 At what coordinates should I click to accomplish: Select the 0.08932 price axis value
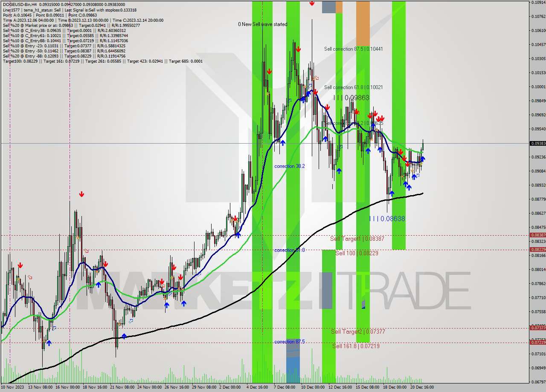[538, 185]
